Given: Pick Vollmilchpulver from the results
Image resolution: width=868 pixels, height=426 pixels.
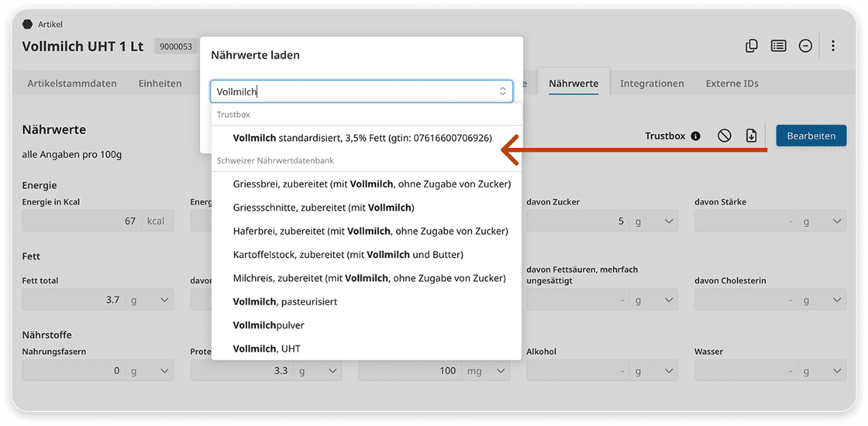Looking at the screenshot, I should coord(268,325).
